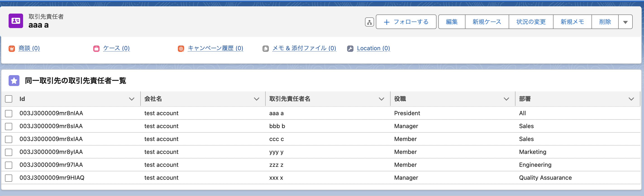Open the 会社名 column dropdown chevron

coord(257,99)
